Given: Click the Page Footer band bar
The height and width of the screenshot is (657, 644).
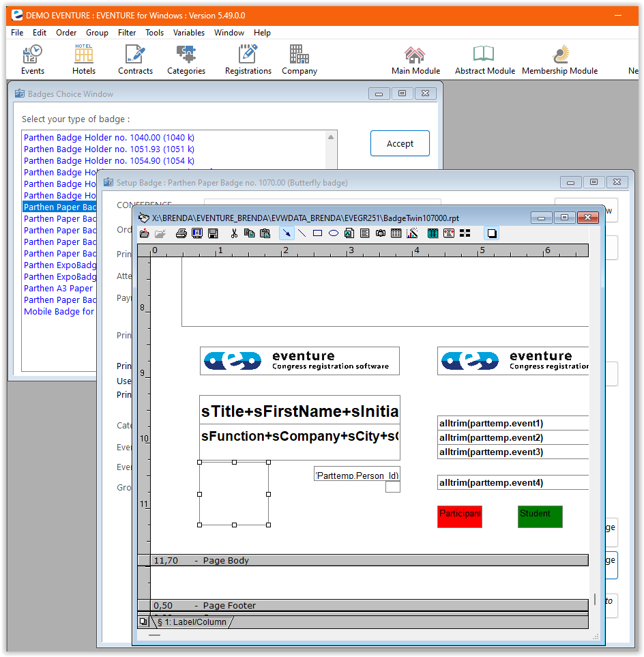Looking at the screenshot, I should pyautogui.click(x=363, y=605).
